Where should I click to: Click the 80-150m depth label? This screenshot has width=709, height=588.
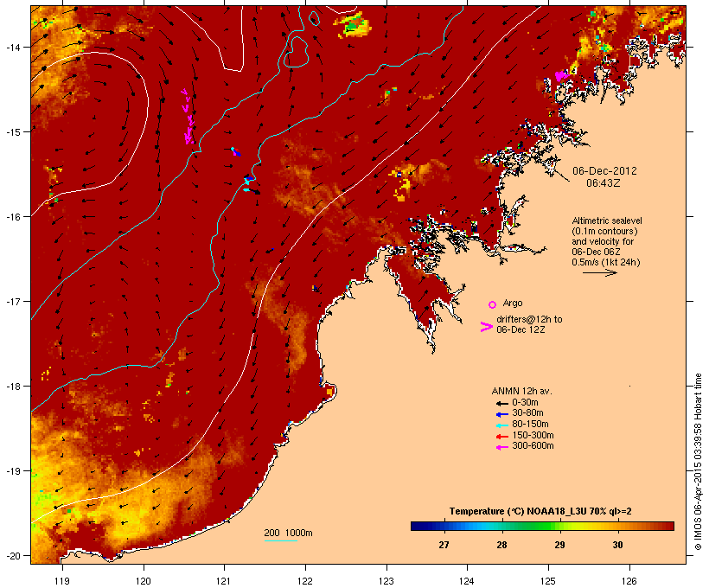[x=530, y=425]
